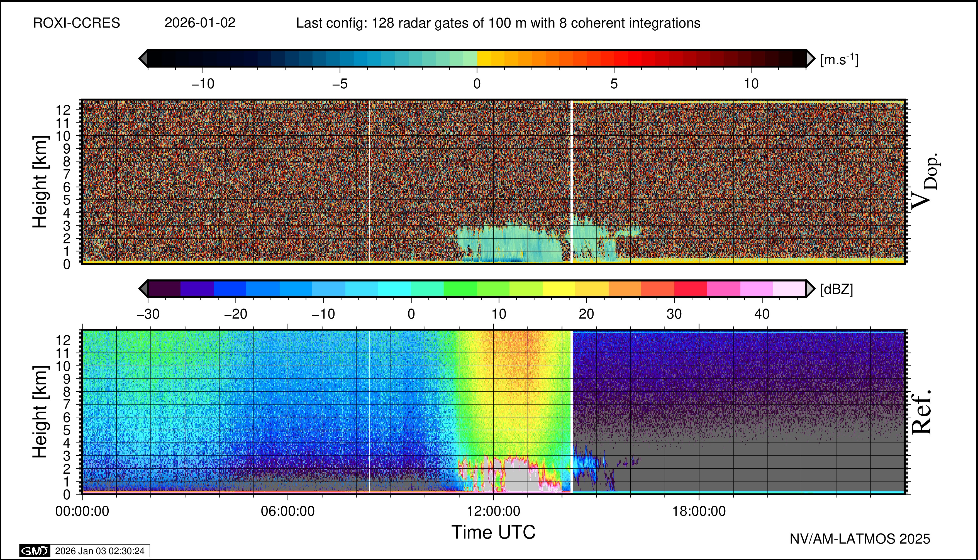Click right arrow of dBZ colorbar
978x560 pixels.
(810, 288)
